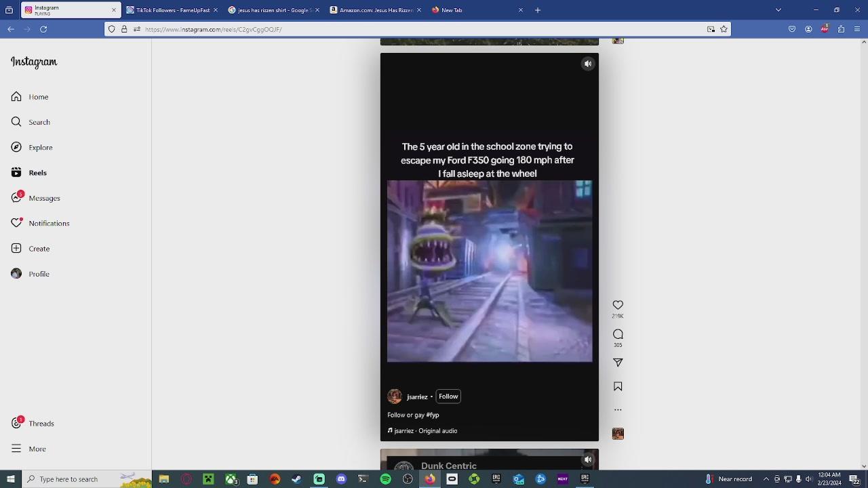Reload the current page
The image size is (868, 488).
[43, 29]
